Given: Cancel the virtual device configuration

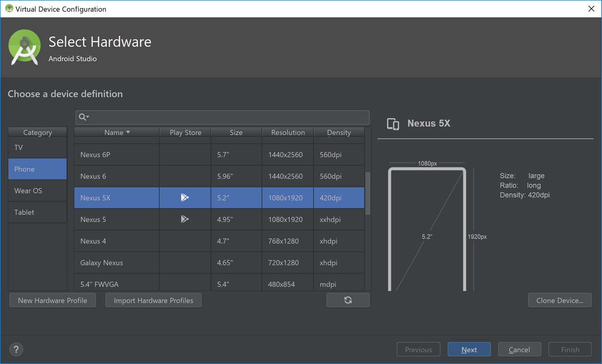Looking at the screenshot, I should coord(519,349).
